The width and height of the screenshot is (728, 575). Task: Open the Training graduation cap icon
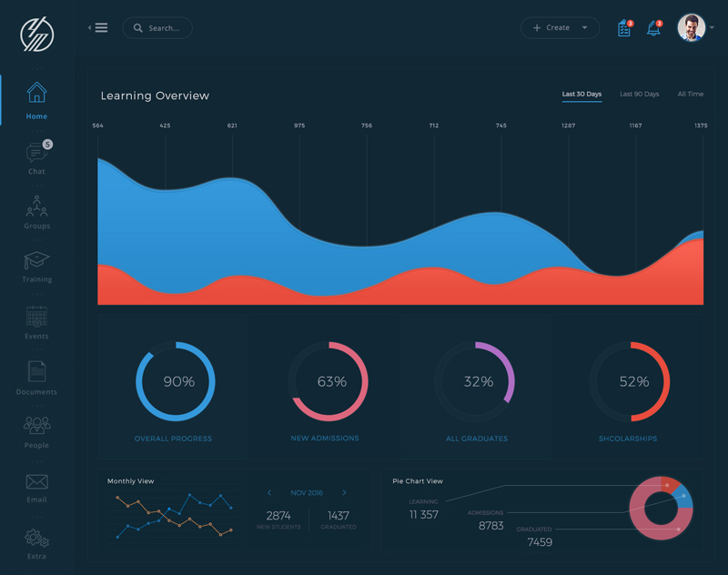36,261
